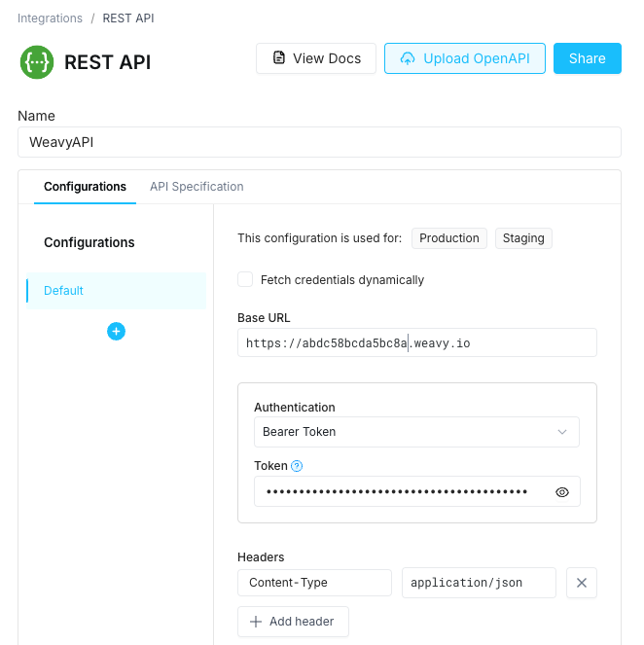Go to Integrations breadcrumb link

point(50,18)
